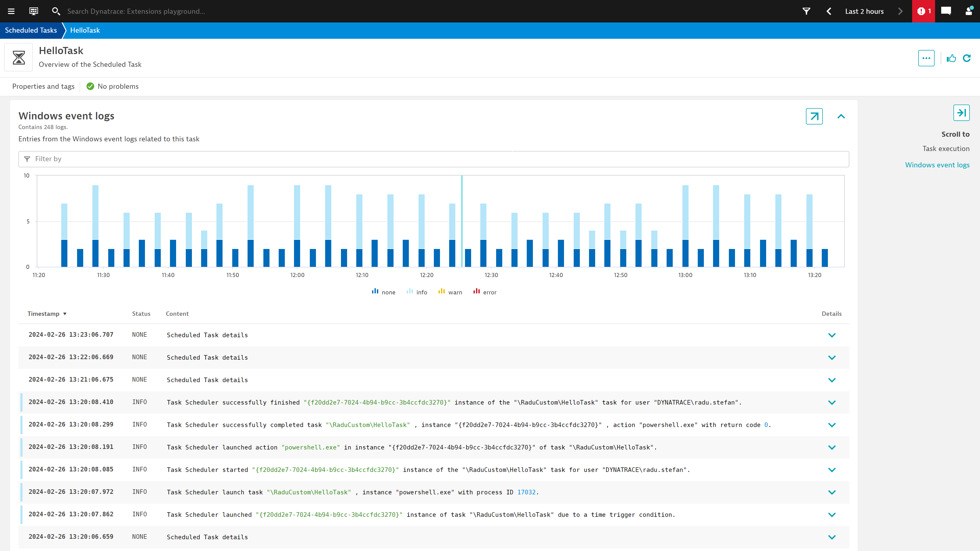The image size is (980, 551).
Task: Click the filter funnel in Filter by
Action: [x=27, y=159]
